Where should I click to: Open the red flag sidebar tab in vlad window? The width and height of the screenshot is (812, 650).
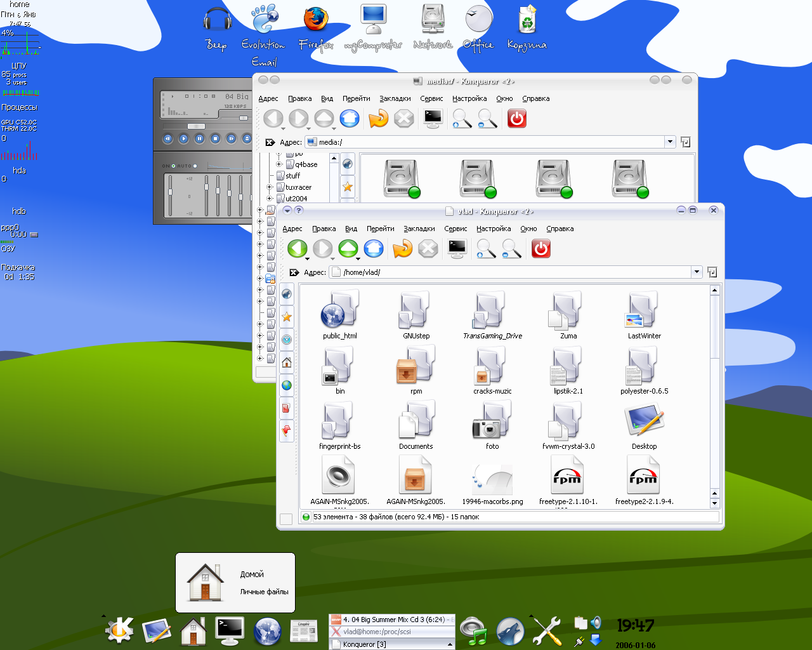pos(287,431)
